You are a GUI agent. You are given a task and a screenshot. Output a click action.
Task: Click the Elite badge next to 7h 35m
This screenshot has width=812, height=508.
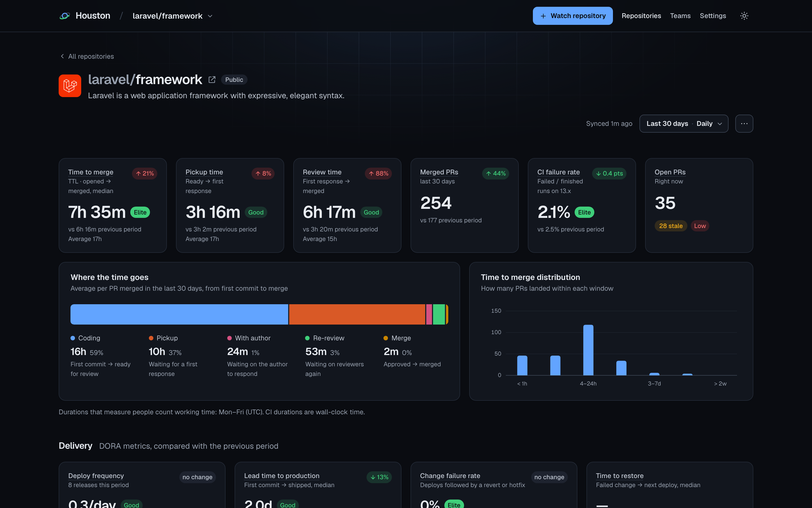140,212
